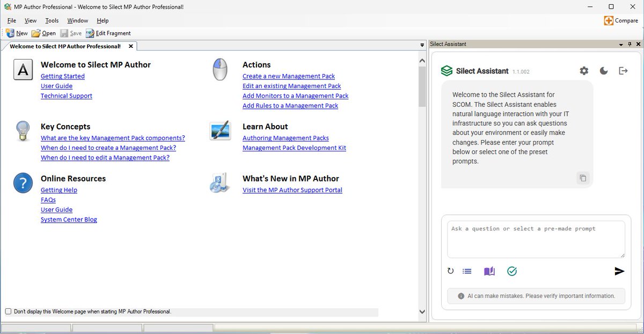Open the FAQs link

(48, 200)
